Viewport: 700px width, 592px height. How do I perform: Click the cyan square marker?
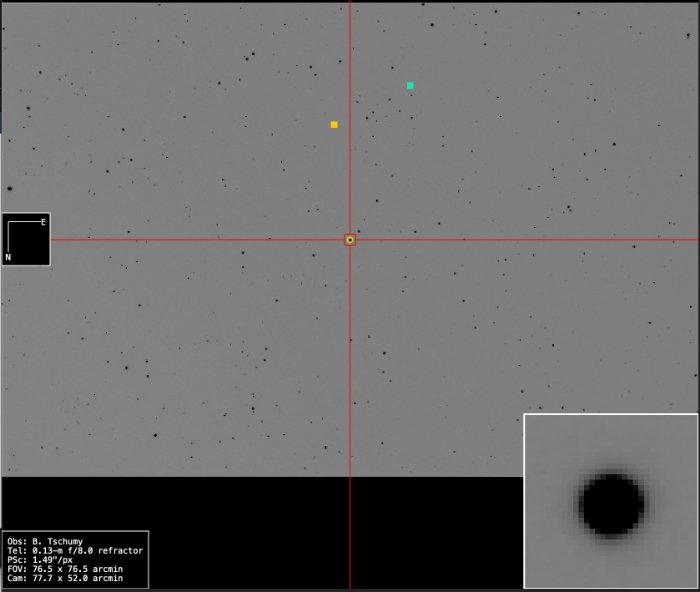pos(410,86)
